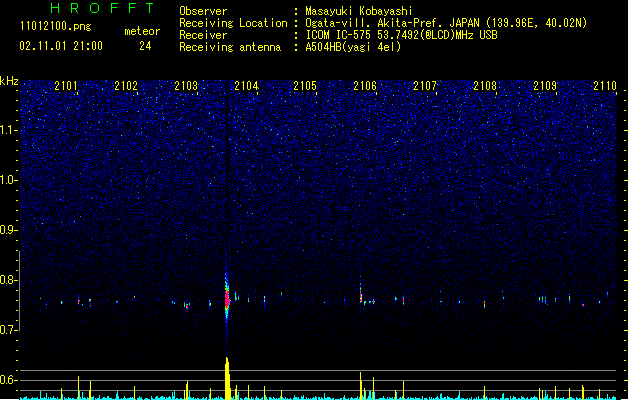Select the filename 11012100.png
Viewport: 629px width, 400px height.
click(56, 26)
